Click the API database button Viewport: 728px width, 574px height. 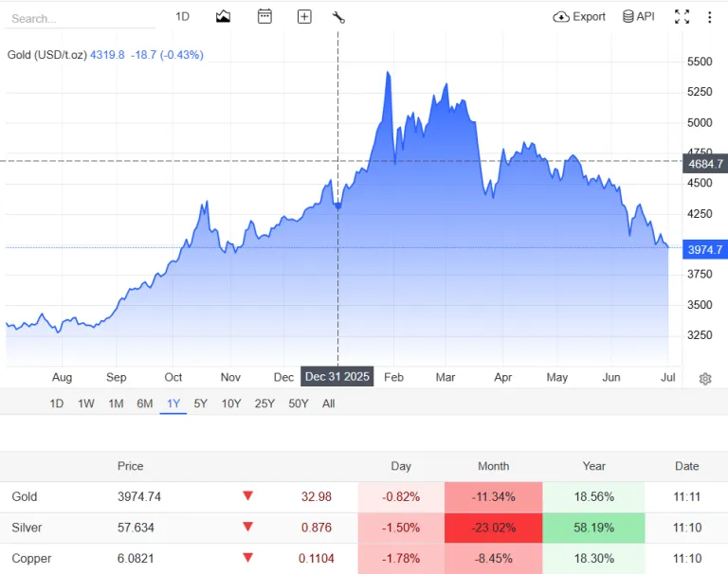pyautogui.click(x=638, y=17)
